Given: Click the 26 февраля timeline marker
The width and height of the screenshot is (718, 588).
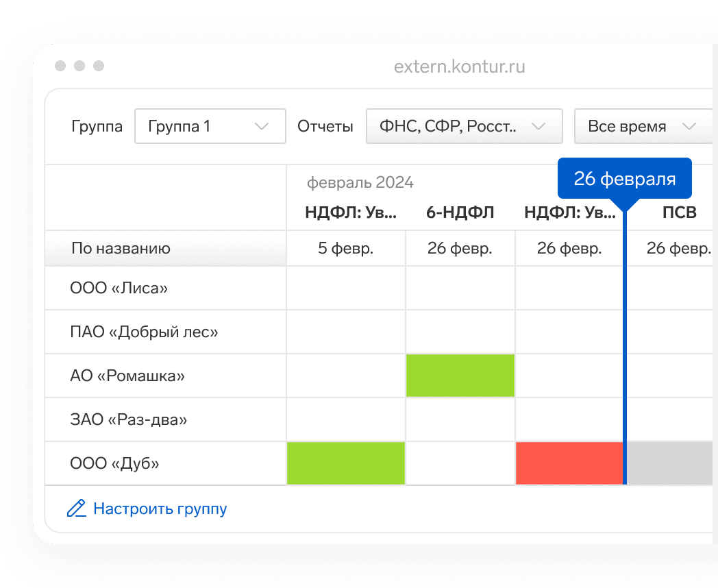Looking at the screenshot, I should pos(624,180).
